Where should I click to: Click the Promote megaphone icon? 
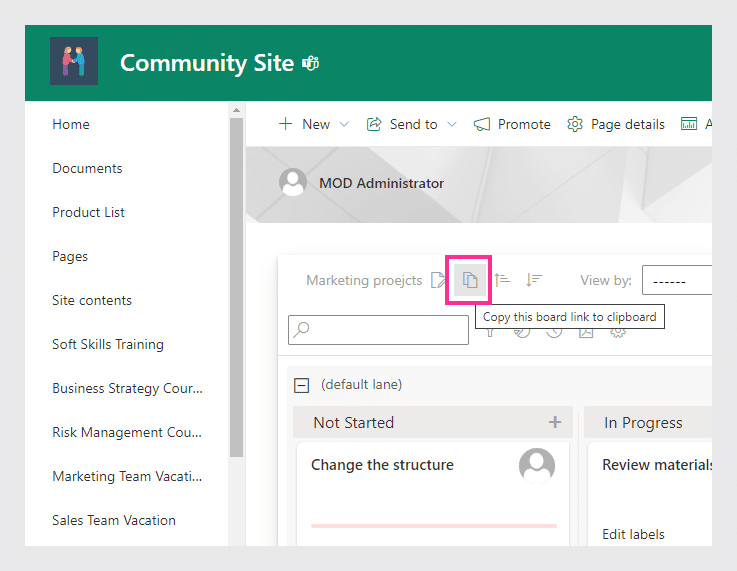482,124
